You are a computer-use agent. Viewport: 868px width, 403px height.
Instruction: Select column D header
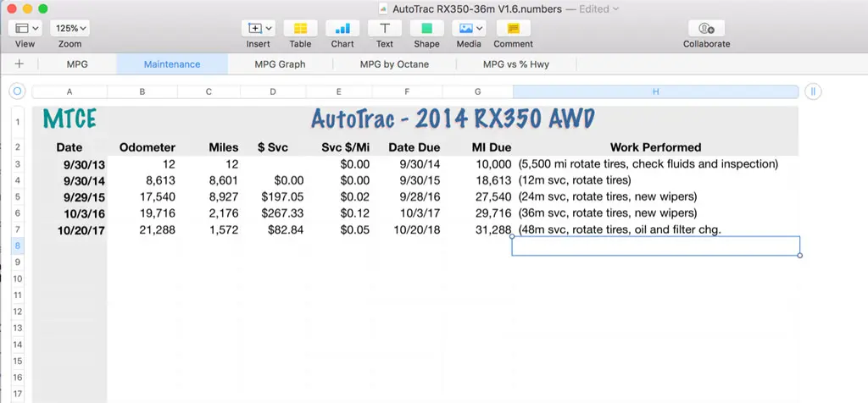tap(272, 91)
